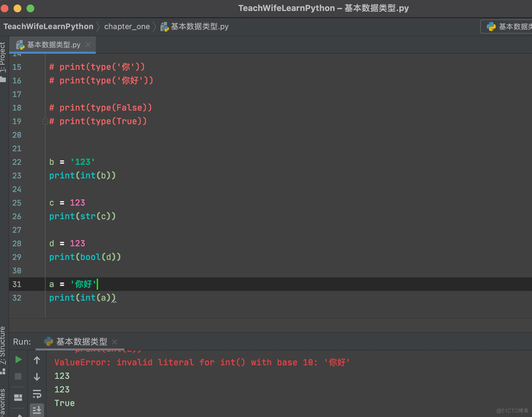Click the print(int(a)) statement

[x=82, y=298]
